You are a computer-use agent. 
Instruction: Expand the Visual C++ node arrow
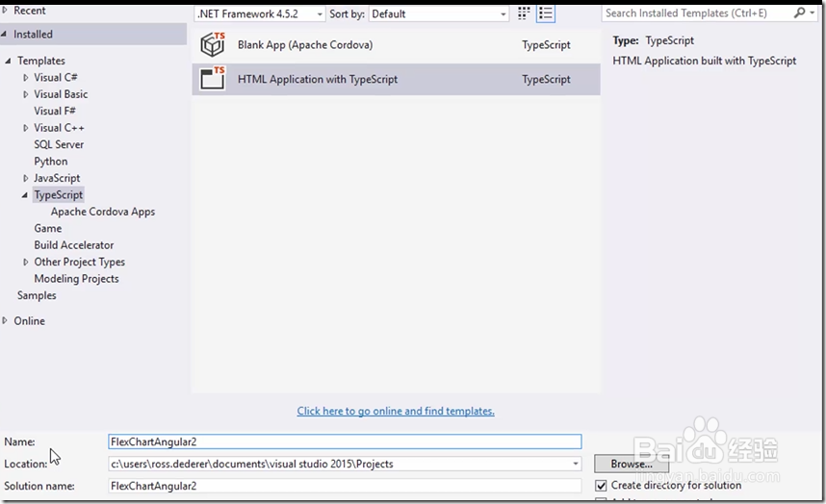click(x=25, y=128)
